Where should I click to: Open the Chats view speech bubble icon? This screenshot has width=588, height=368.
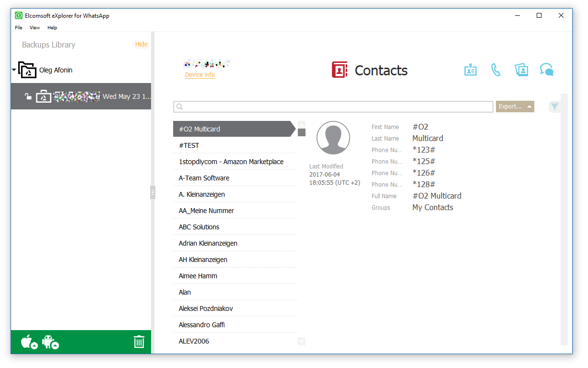pos(547,70)
